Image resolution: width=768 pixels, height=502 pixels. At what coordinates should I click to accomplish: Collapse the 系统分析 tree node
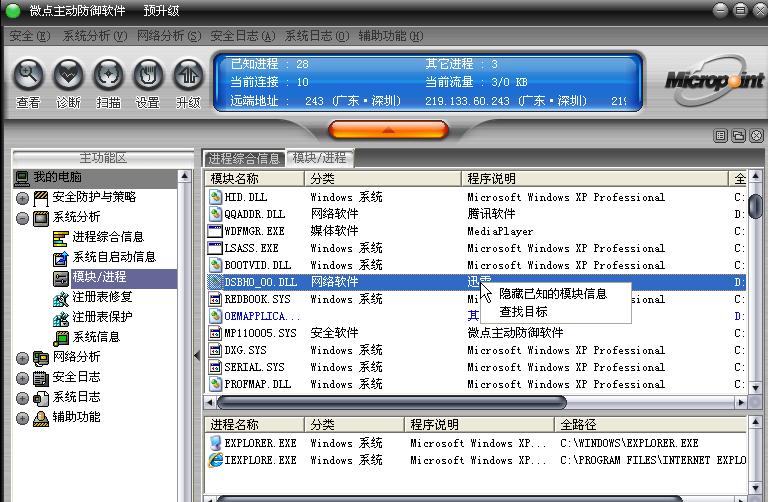click(x=23, y=218)
